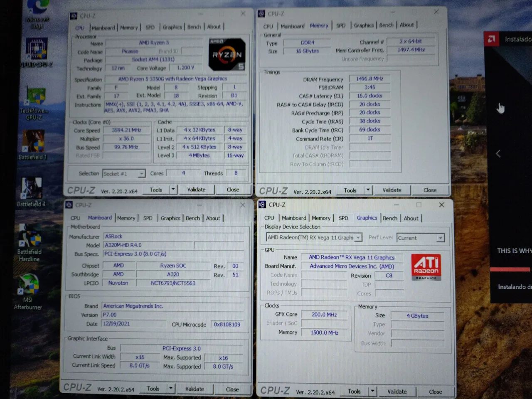Open MSI Afterburner desktop shortcut
This screenshot has width=532, height=399.
(x=28, y=291)
